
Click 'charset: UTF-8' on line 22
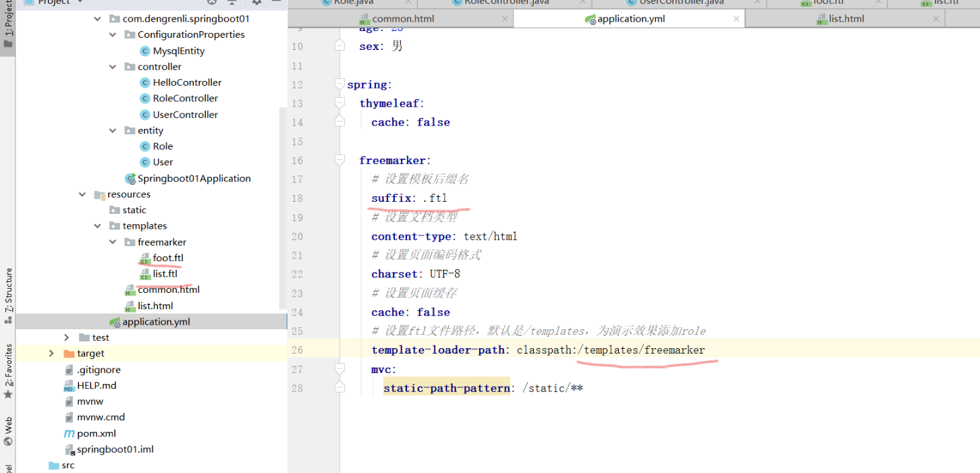click(416, 274)
